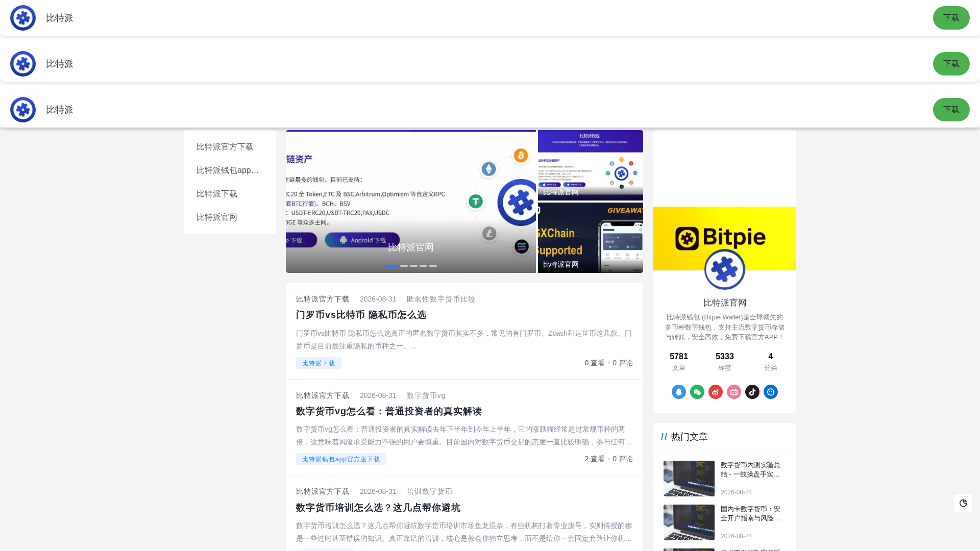Image resolution: width=980 pixels, height=551 pixels.
Task: Select the first active carousel indicator
Action: click(391, 266)
